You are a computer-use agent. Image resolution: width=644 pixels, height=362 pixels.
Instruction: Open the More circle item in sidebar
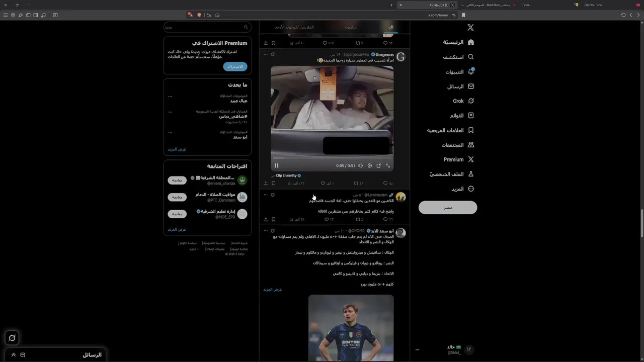[462, 189]
